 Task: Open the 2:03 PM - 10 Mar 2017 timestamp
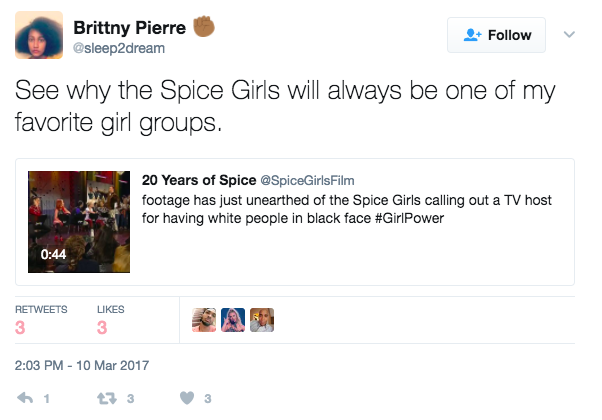[82, 365]
